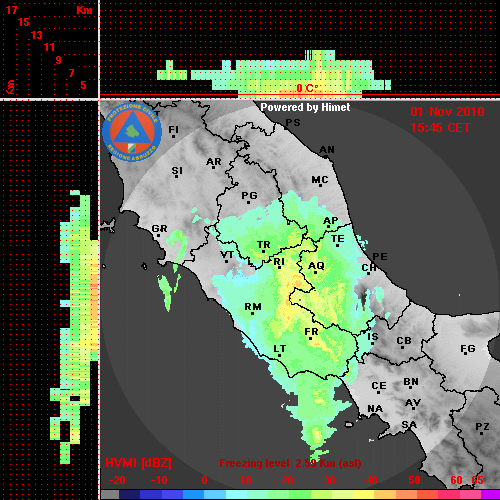
Task: Click the MC city label
Action: [x=320, y=180]
